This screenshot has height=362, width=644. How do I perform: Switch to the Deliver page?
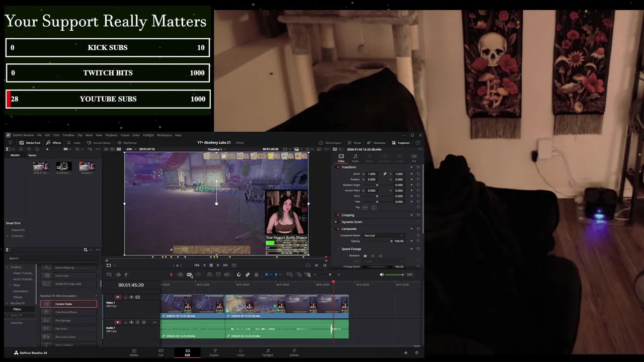pyautogui.click(x=294, y=352)
